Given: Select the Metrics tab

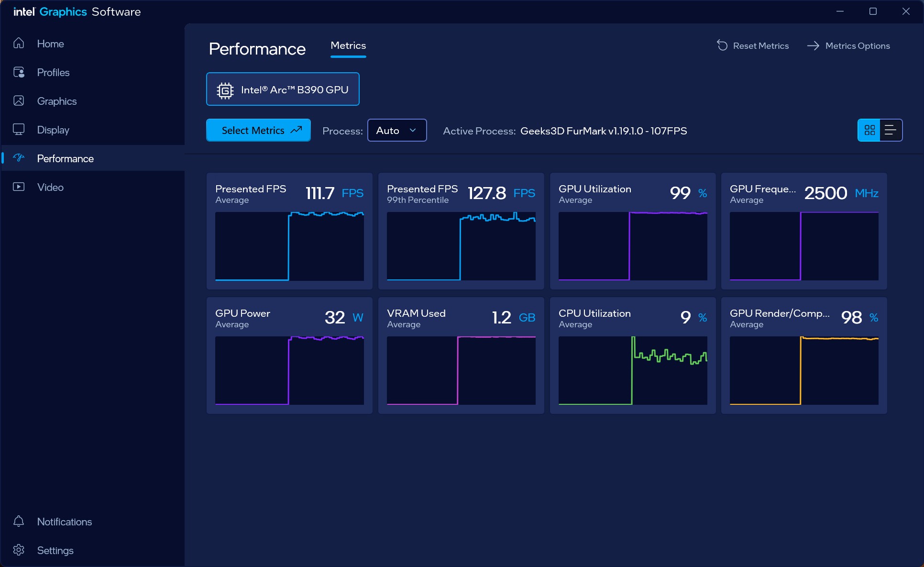Looking at the screenshot, I should tap(348, 46).
